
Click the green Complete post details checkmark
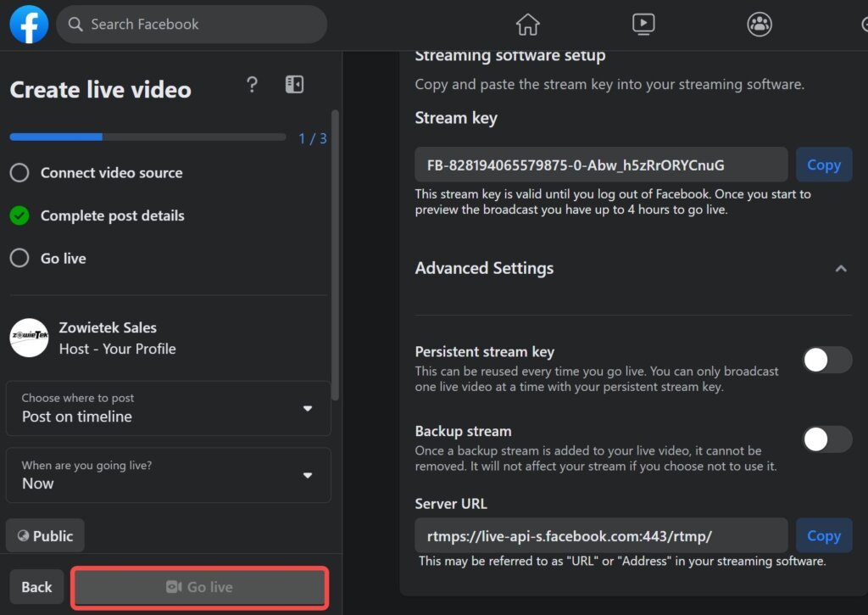pyautogui.click(x=19, y=215)
